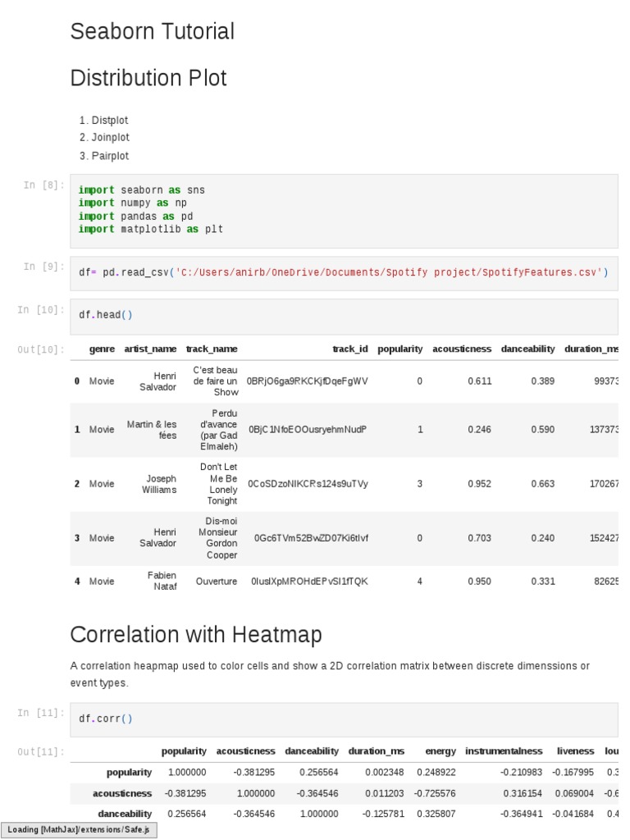Image resolution: width=630 pixels, height=840 pixels.
Task: Select the Pairplot list item
Action: (110, 156)
